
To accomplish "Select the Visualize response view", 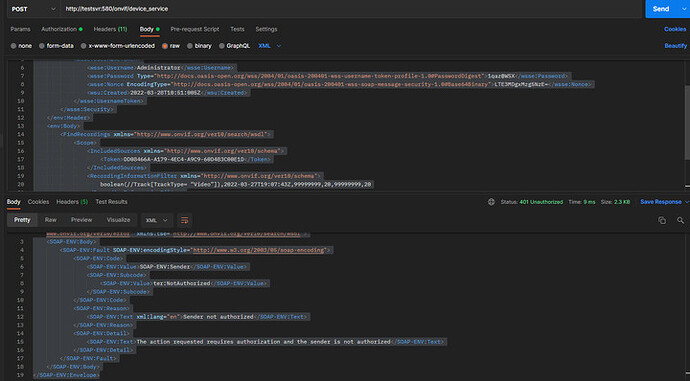I will (118, 220).
